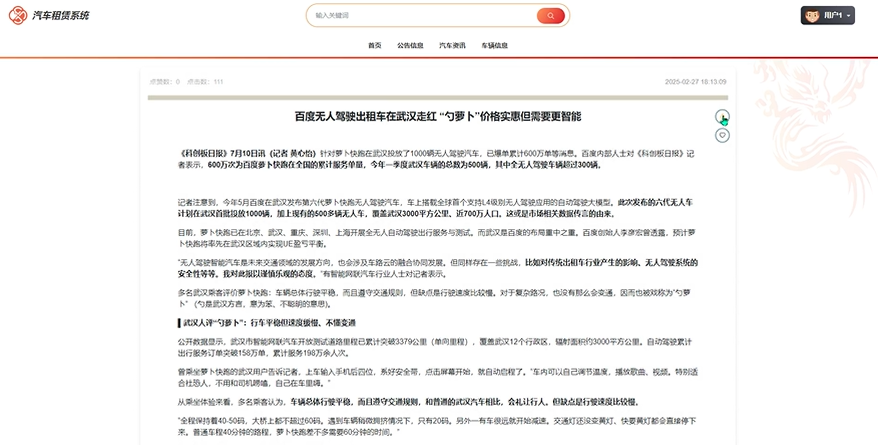
Task: Click paragraph starting 记者注意到,今年5月
Action: coord(436,208)
